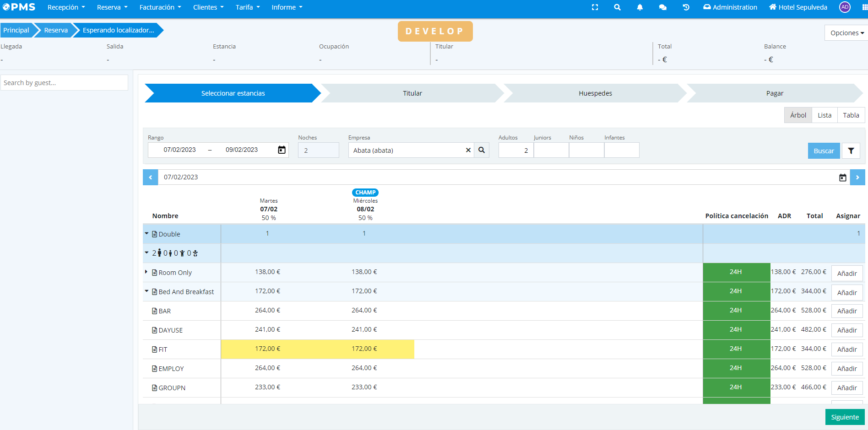Image resolution: width=868 pixels, height=430 pixels.
Task: Clear the Abata empresa selection
Action: coord(468,150)
